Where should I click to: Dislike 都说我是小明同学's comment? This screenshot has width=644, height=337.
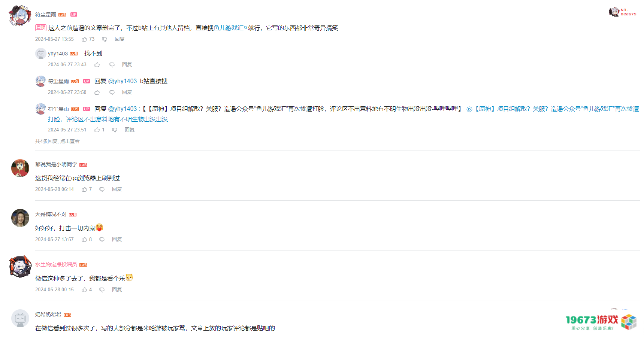pyautogui.click(x=102, y=189)
